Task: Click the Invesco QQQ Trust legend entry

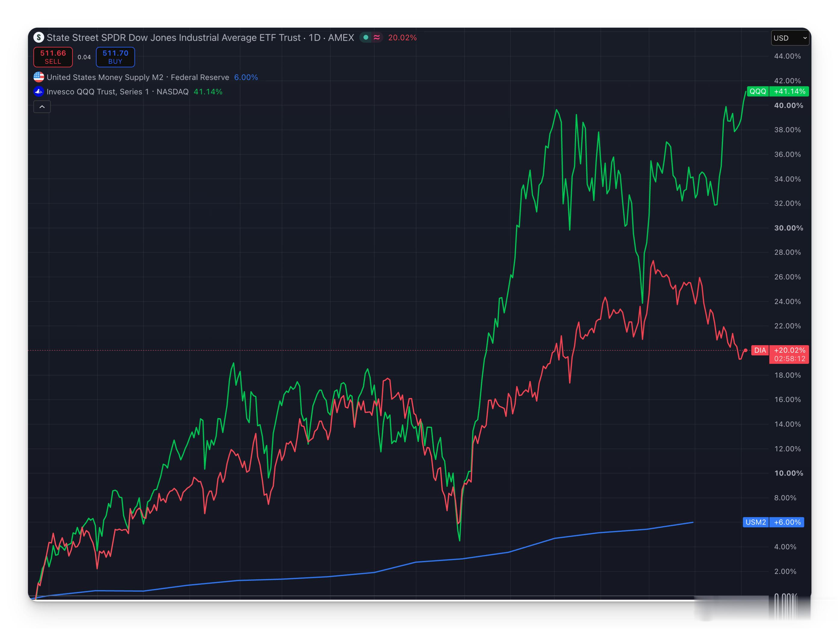Action: click(x=118, y=91)
